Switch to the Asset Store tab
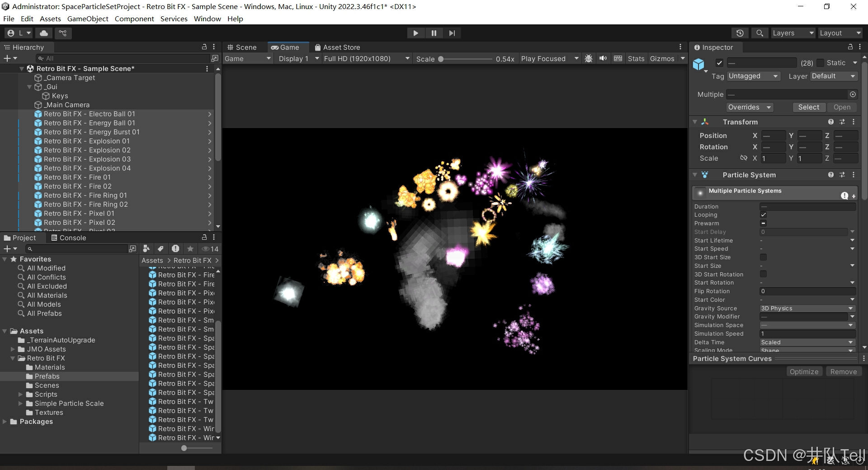Image resolution: width=868 pixels, height=470 pixels. pyautogui.click(x=337, y=47)
